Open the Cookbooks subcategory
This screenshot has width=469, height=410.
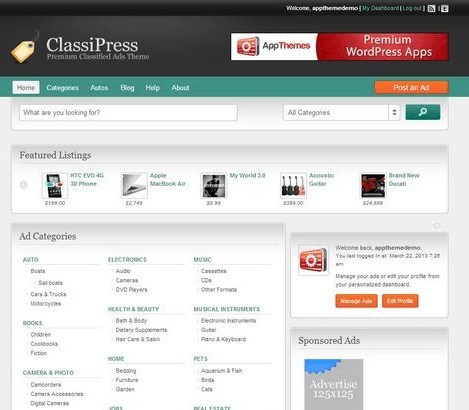(44, 344)
